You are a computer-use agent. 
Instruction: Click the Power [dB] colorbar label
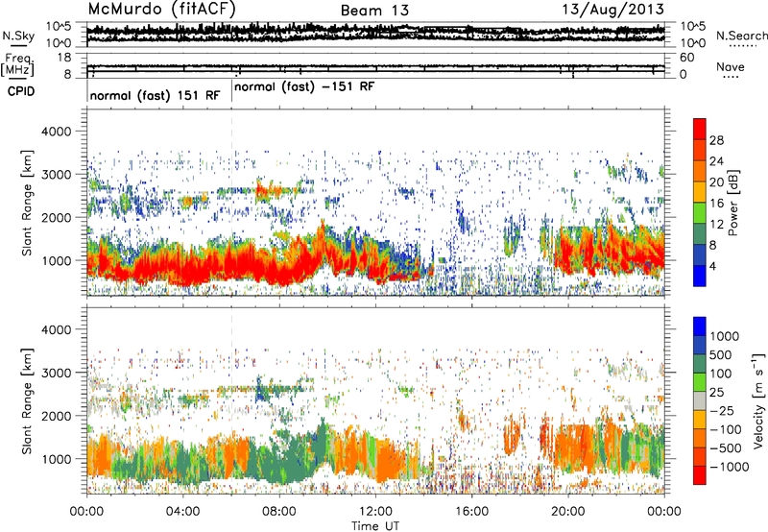click(x=732, y=204)
